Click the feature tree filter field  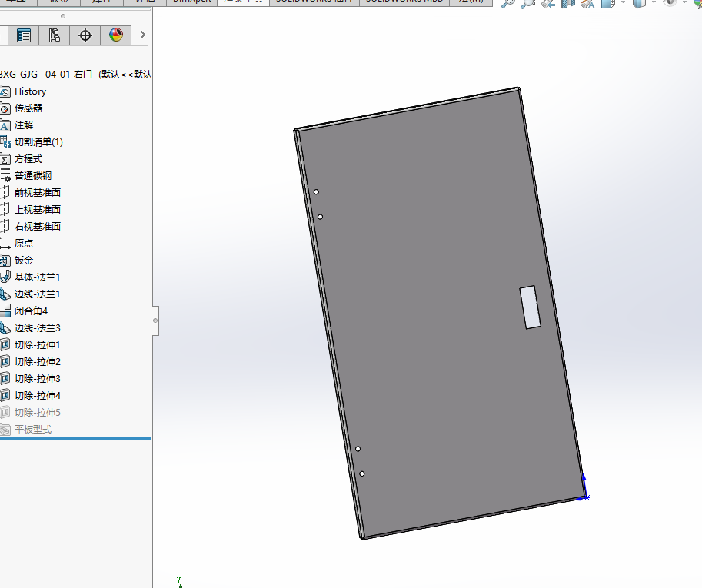[74, 56]
